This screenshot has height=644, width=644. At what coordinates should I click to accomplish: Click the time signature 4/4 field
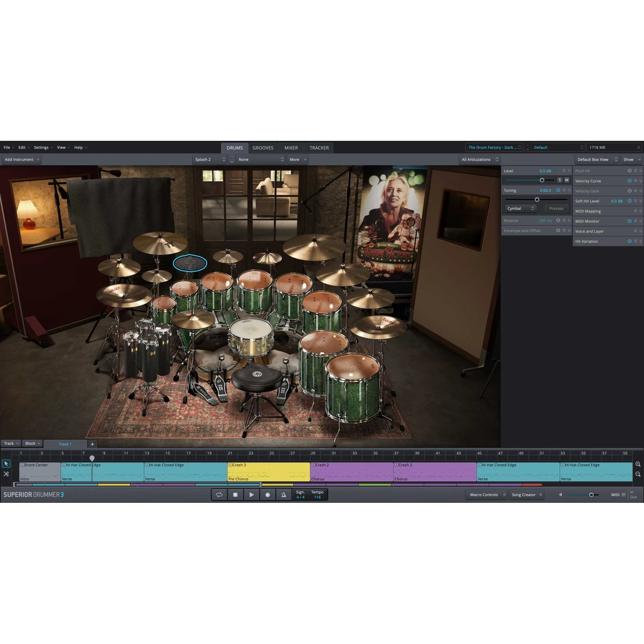tap(301, 495)
